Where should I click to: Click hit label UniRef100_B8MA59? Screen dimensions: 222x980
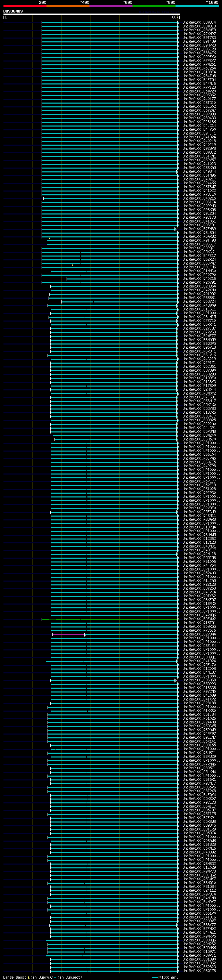tap(199, 340)
